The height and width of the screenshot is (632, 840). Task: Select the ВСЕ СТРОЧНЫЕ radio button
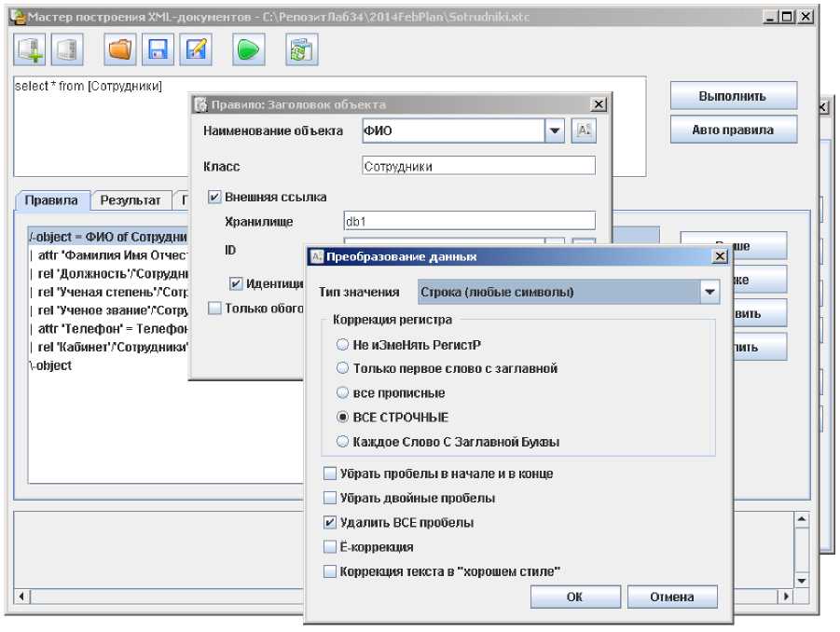tap(343, 417)
